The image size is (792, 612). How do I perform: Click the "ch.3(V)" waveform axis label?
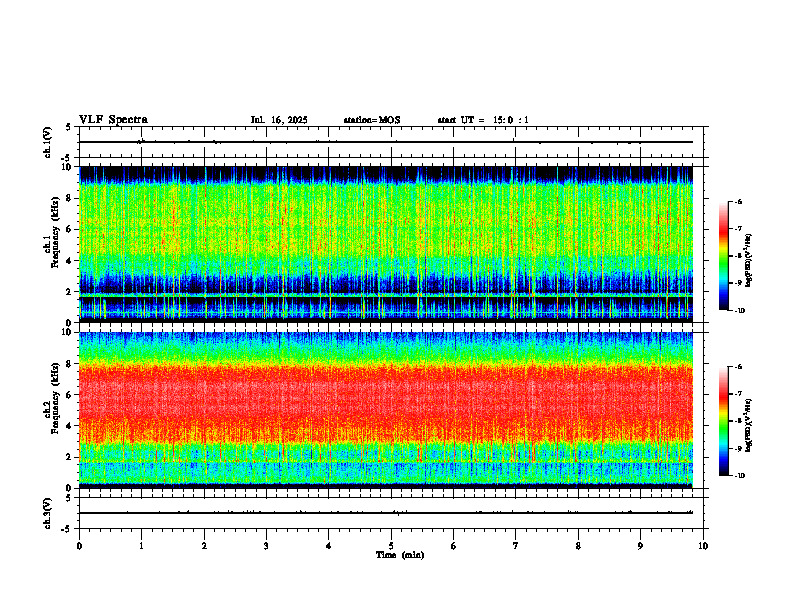(x=48, y=513)
